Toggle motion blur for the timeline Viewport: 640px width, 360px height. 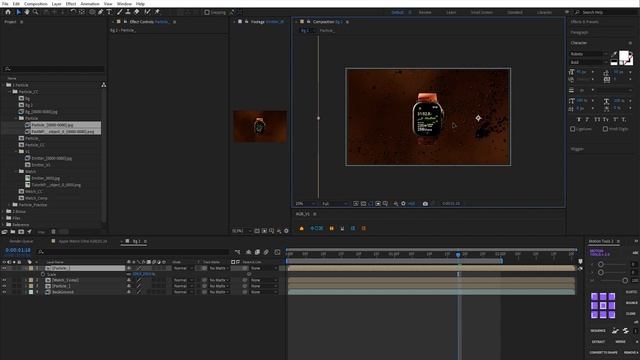(266, 252)
